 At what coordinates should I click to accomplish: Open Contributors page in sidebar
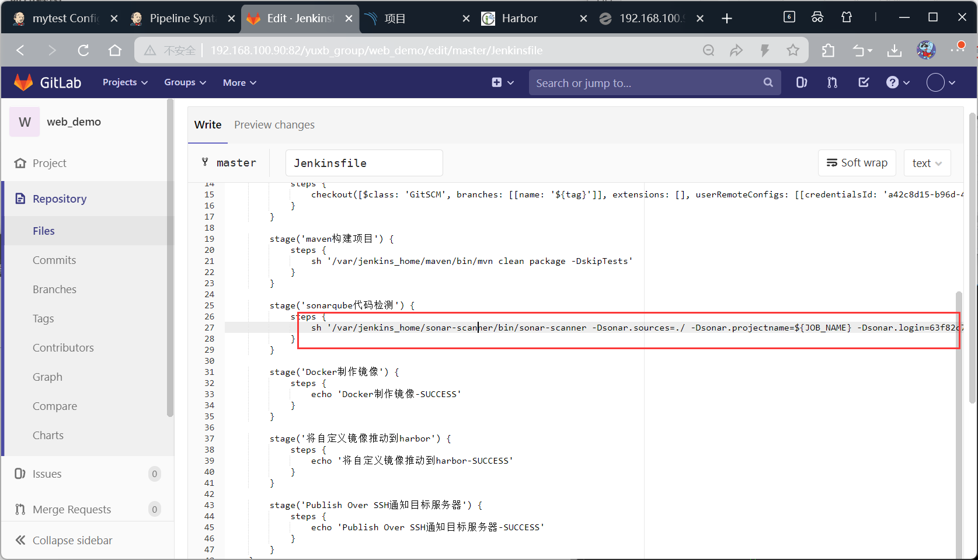click(63, 347)
